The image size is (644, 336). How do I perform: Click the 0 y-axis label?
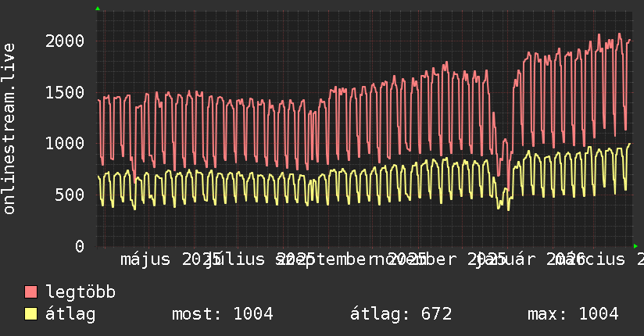point(80,246)
